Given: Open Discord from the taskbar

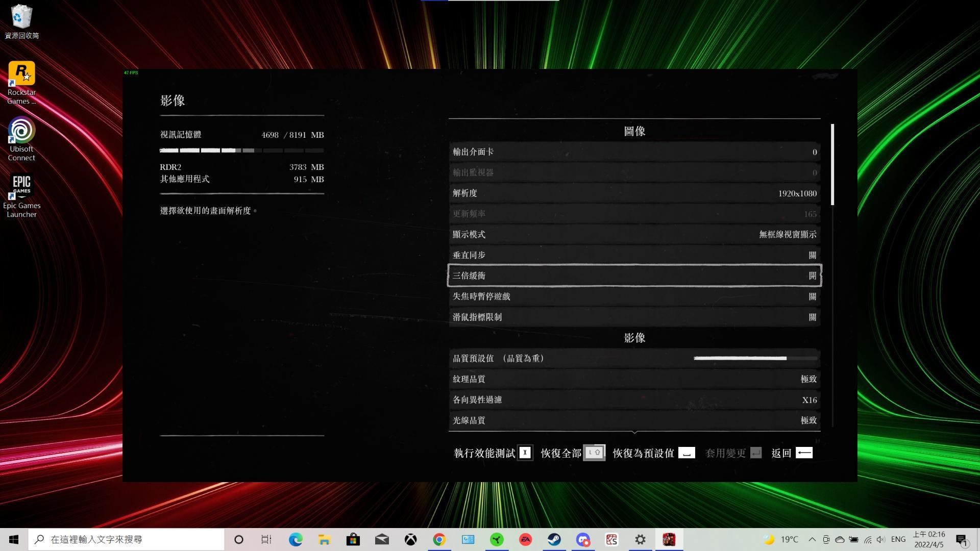Looking at the screenshot, I should (x=583, y=539).
